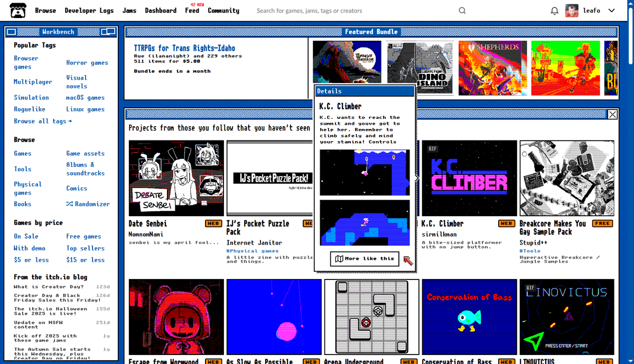
Task: Click the map icon inside More like this
Action: [339, 259]
